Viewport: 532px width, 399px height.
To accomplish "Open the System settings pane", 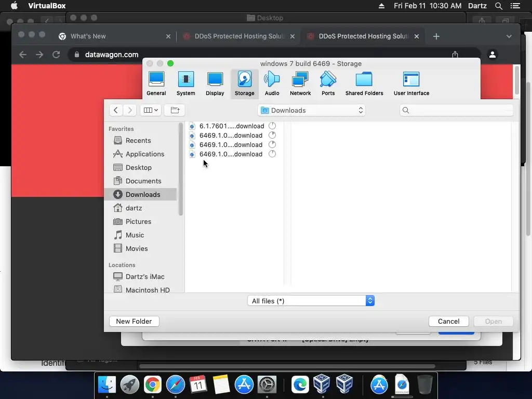I will pyautogui.click(x=185, y=84).
